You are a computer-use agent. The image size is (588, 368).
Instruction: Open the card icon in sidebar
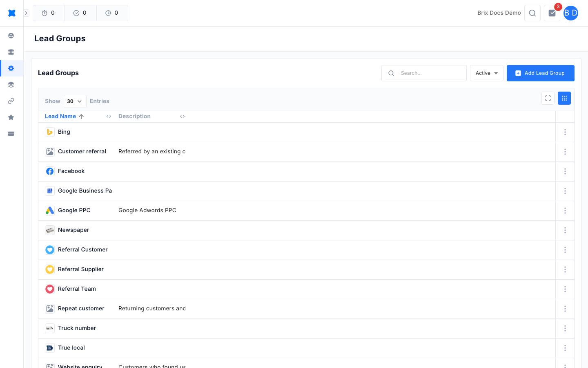(x=11, y=134)
